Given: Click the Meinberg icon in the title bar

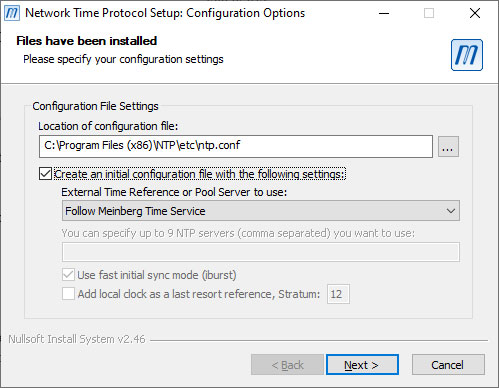Looking at the screenshot, I should (12, 13).
